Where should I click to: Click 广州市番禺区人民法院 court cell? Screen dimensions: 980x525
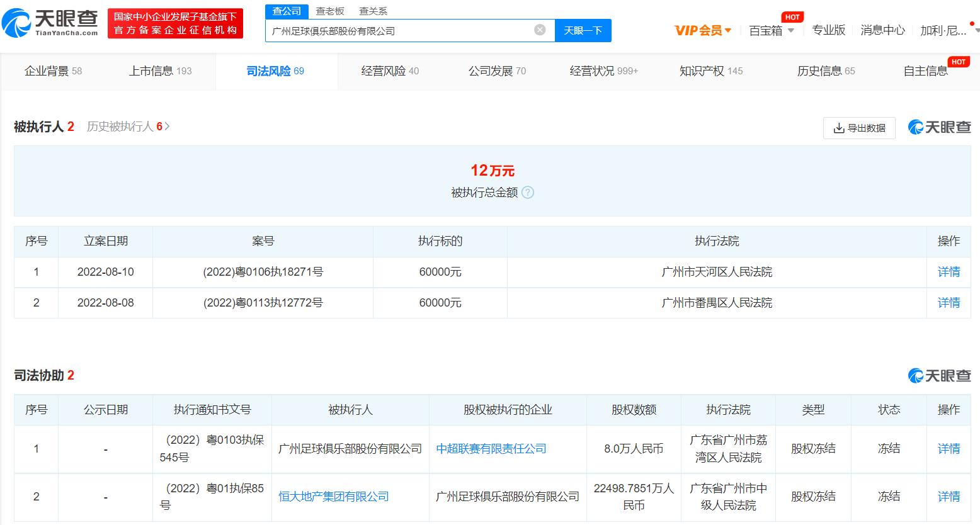pyautogui.click(x=717, y=303)
